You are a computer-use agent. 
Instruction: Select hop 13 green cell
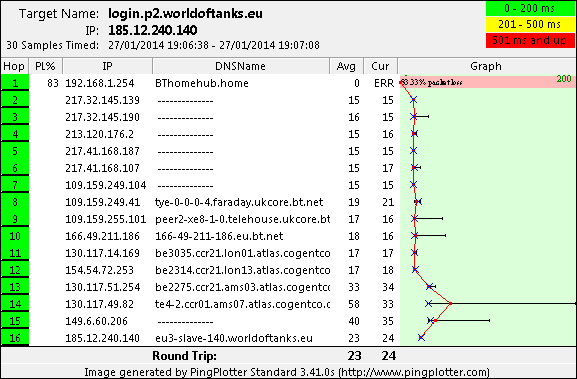(x=15, y=287)
